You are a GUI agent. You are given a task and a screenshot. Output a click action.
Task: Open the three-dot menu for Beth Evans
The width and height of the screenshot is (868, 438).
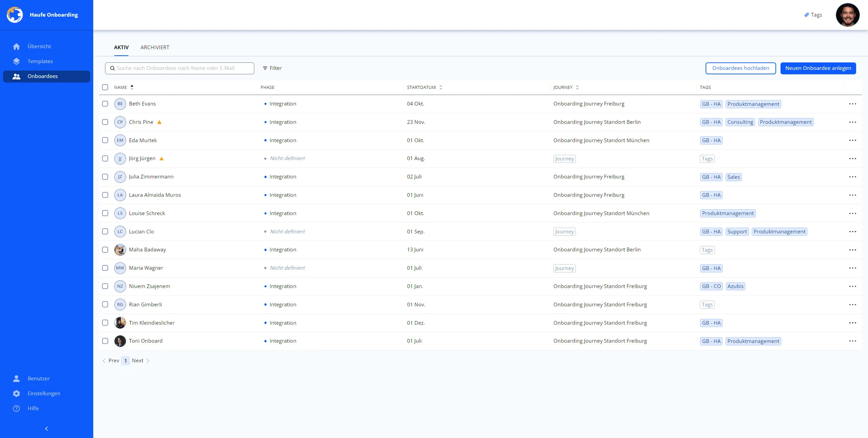click(852, 104)
